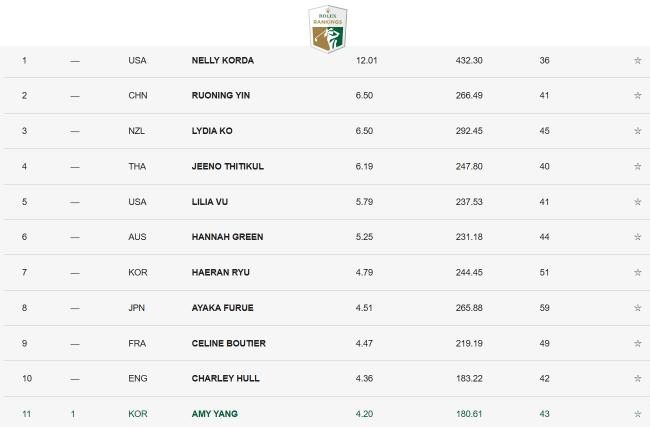Favorite Hannah Green using the star
The image size is (650, 427).
637,237
